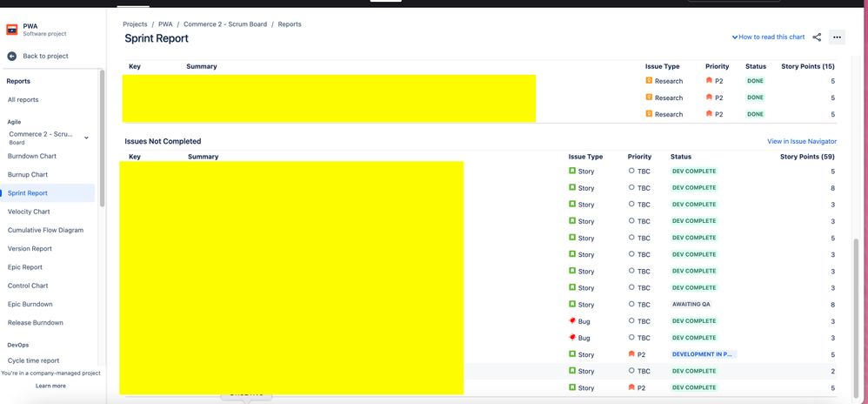Image resolution: width=868 pixels, height=404 pixels.
Task: Click Back to project
Action: coord(45,56)
